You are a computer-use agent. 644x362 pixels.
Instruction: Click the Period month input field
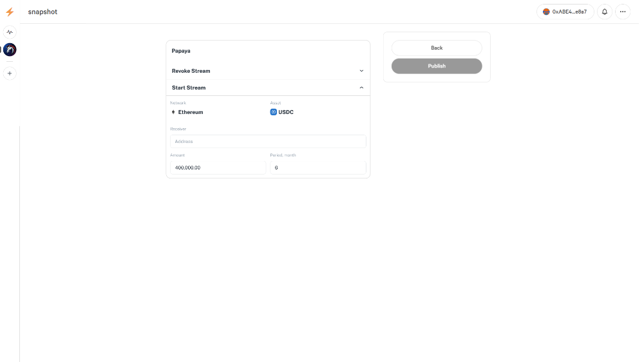pyautogui.click(x=318, y=167)
